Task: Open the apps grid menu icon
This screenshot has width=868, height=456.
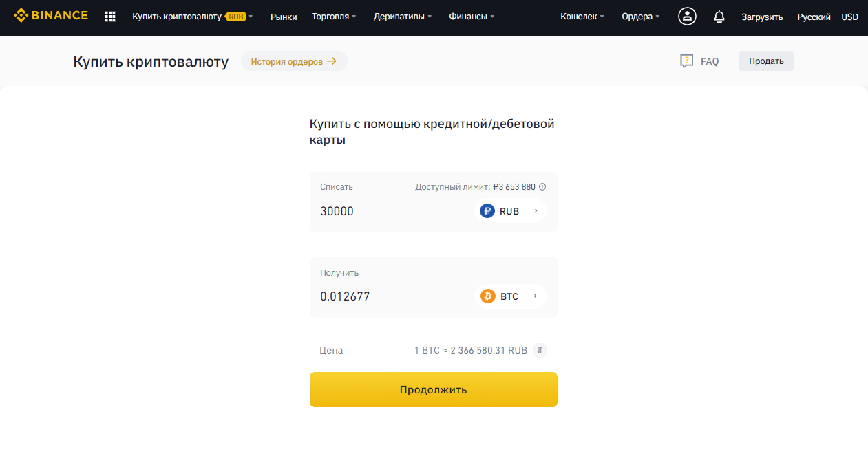Action: click(110, 17)
